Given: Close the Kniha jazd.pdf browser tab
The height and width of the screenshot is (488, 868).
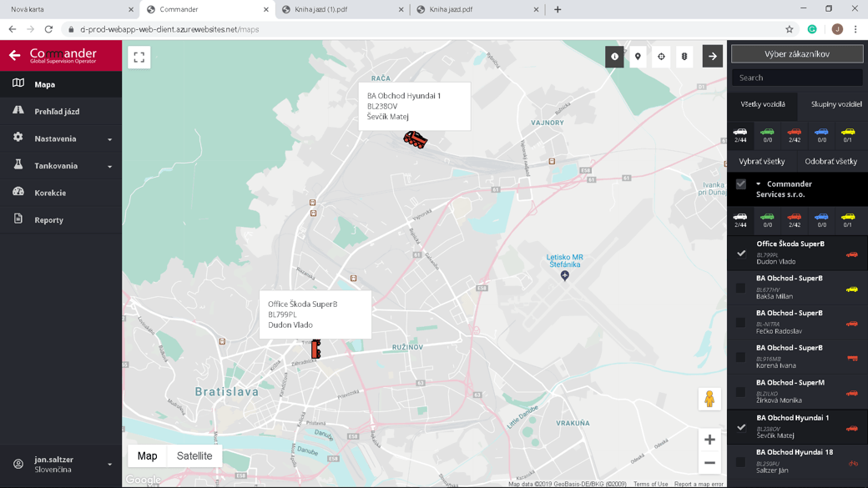Looking at the screenshot, I should click(536, 9).
